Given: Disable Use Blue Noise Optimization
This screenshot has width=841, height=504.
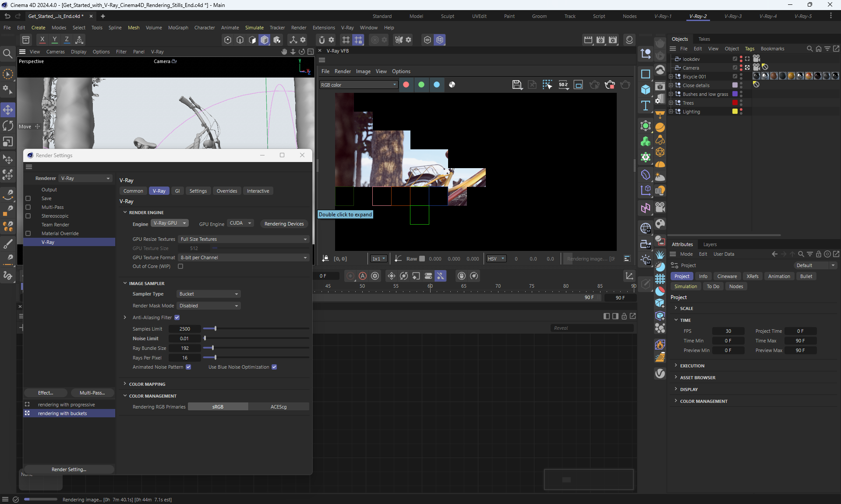Looking at the screenshot, I should pyautogui.click(x=274, y=367).
